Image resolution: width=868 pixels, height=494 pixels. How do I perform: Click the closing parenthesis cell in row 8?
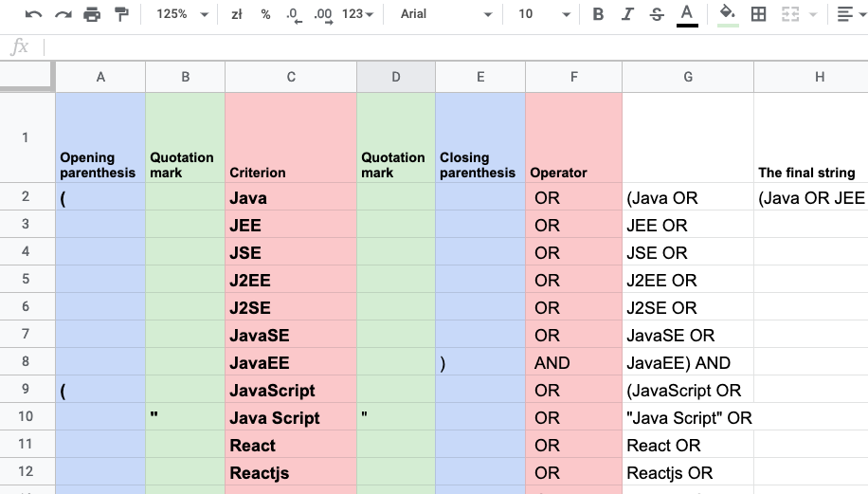(480, 361)
